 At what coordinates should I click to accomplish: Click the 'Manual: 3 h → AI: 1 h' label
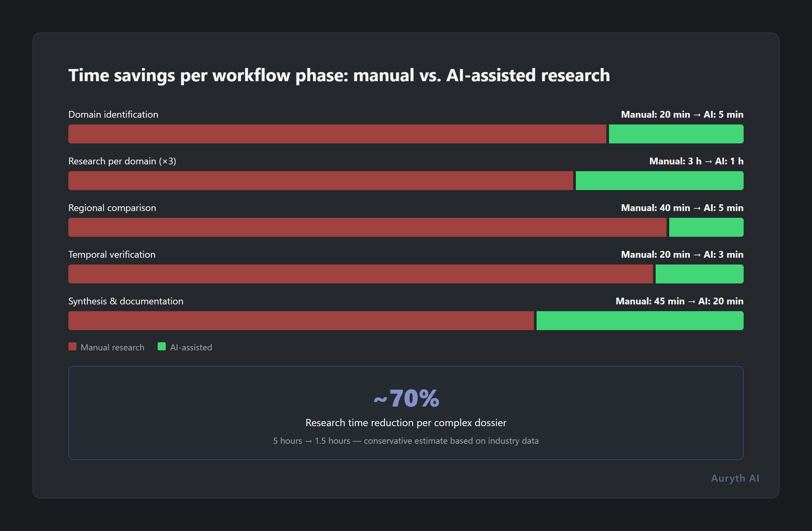pos(696,161)
